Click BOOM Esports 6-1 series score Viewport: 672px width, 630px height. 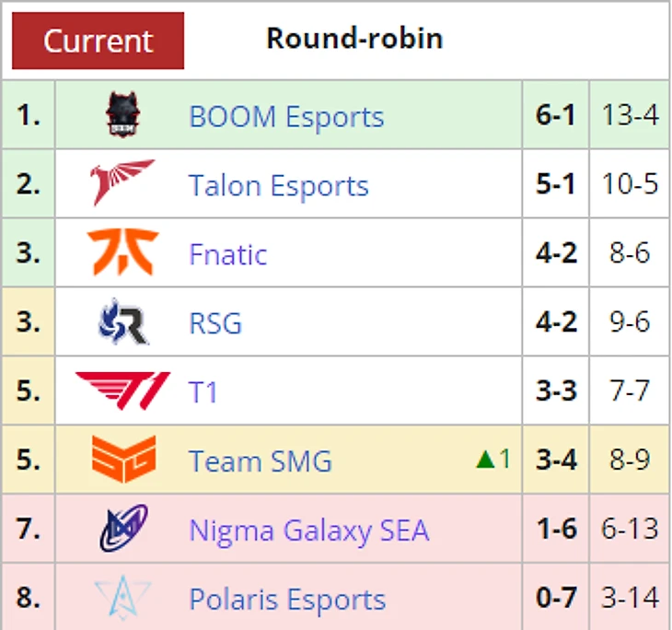click(x=555, y=115)
